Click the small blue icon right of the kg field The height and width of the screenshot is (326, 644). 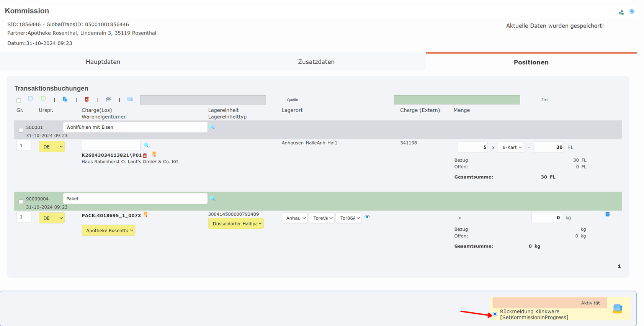pos(607,214)
